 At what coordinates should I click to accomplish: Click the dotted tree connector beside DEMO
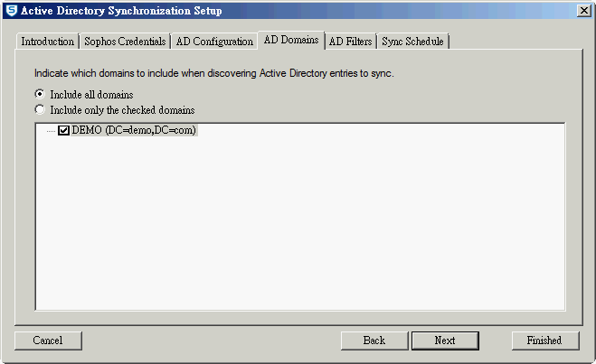[x=51, y=131]
